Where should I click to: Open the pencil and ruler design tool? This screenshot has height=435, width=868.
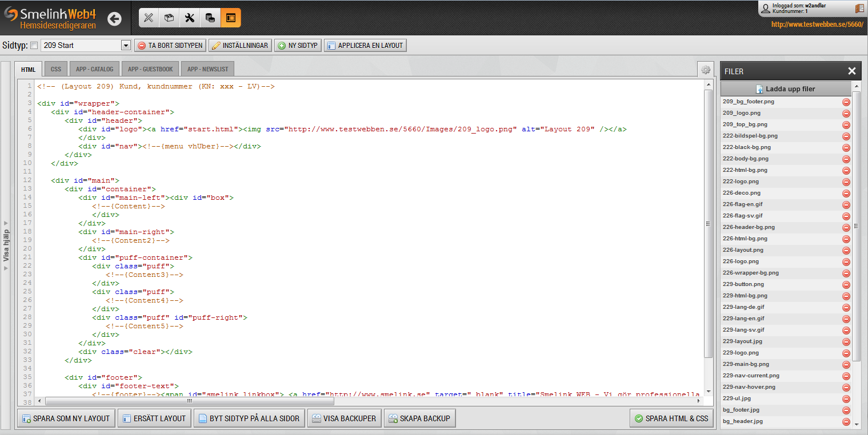tap(149, 18)
